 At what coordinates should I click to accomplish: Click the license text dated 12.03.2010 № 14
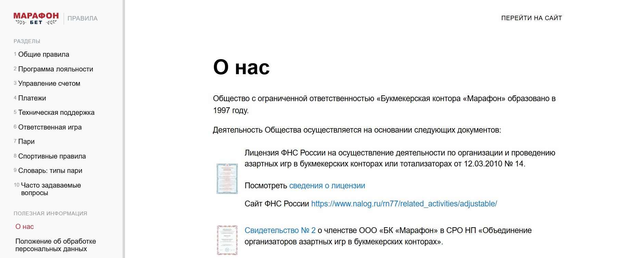click(400, 158)
